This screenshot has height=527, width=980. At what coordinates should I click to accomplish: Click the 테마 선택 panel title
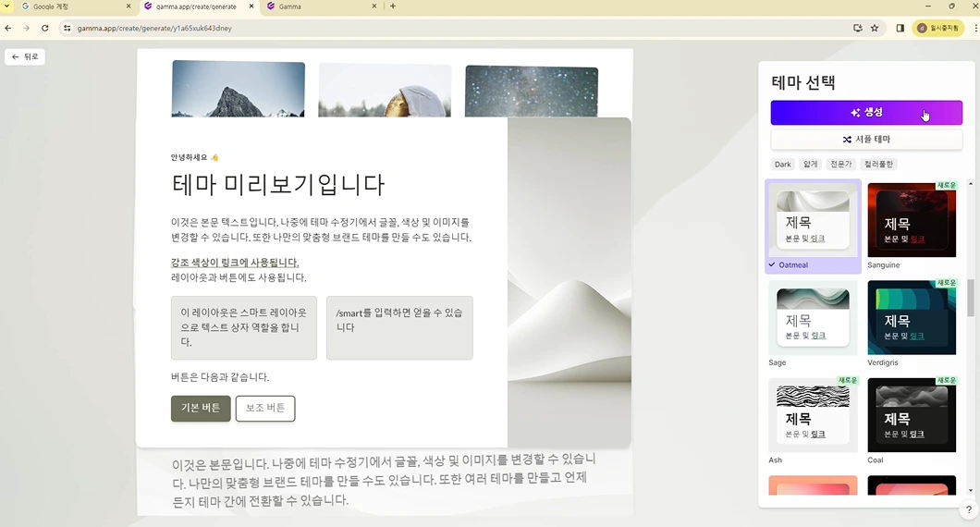tap(803, 82)
